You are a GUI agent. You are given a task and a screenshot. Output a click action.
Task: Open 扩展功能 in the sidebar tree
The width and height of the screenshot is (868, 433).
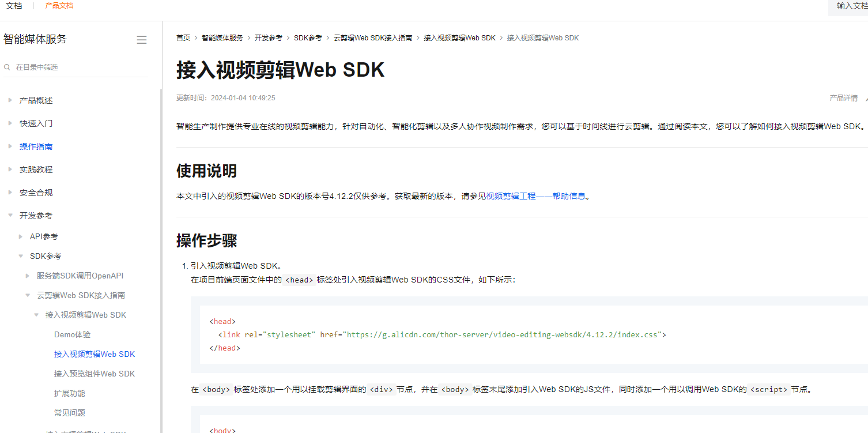70,393
